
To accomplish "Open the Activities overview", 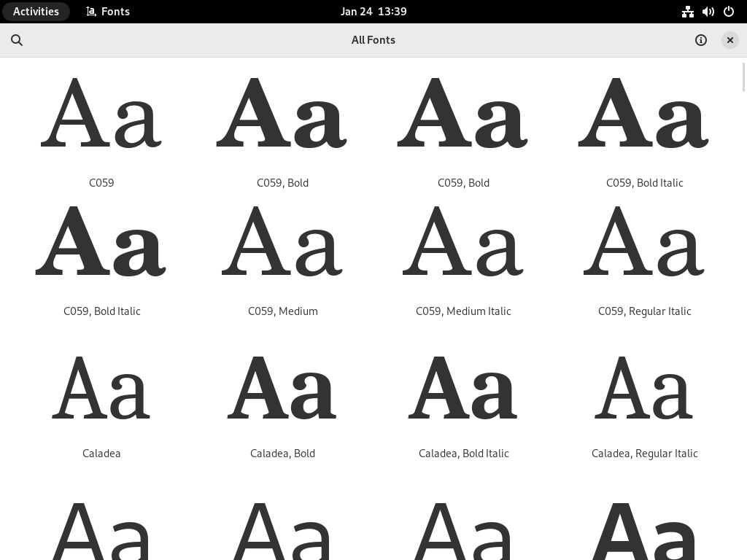I will [x=36, y=12].
